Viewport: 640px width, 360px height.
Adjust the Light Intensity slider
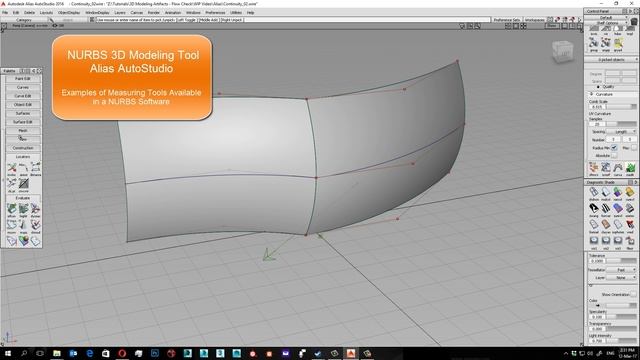(621, 340)
